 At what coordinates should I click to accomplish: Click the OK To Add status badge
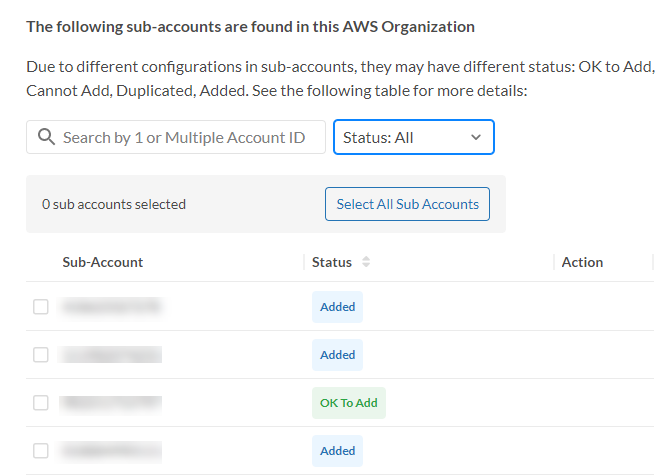tap(348, 403)
